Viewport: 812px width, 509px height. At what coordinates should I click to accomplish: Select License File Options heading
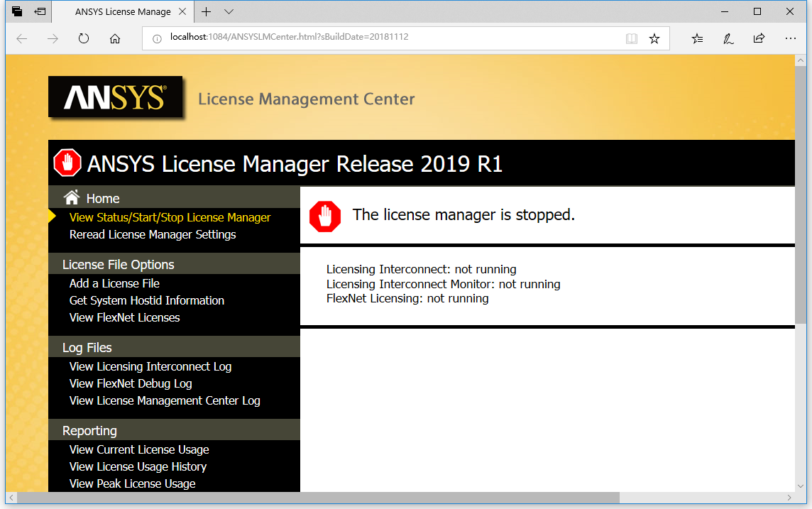(x=118, y=265)
